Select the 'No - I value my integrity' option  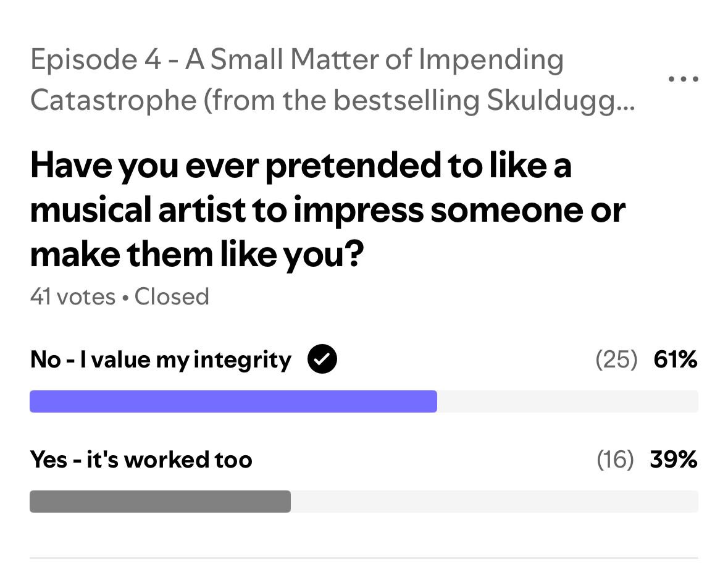[161, 359]
